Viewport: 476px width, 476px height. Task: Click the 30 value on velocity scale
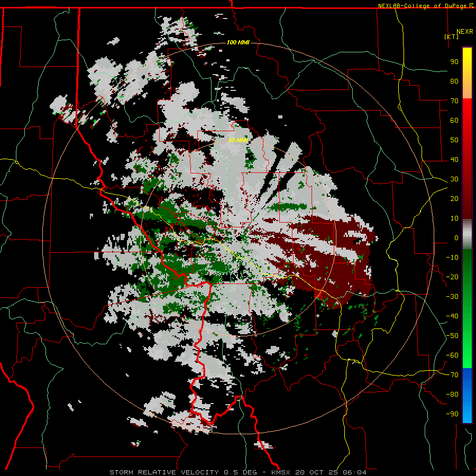tap(454, 179)
